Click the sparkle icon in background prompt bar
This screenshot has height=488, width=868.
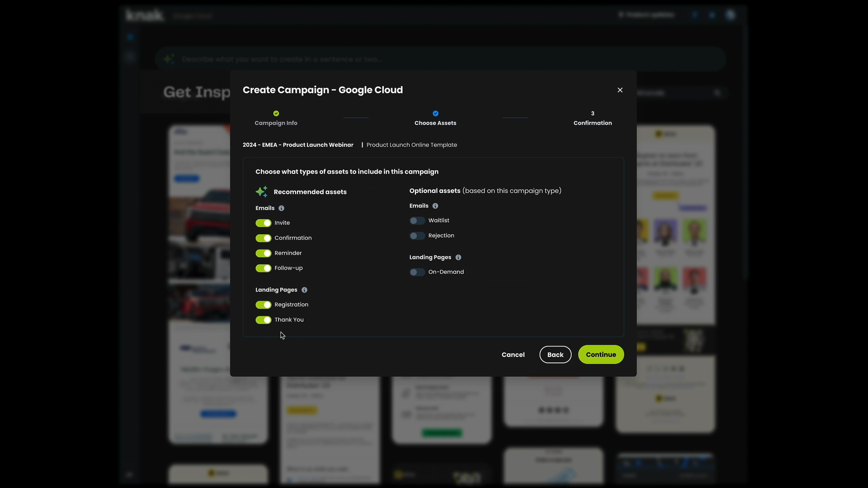pyautogui.click(x=169, y=59)
